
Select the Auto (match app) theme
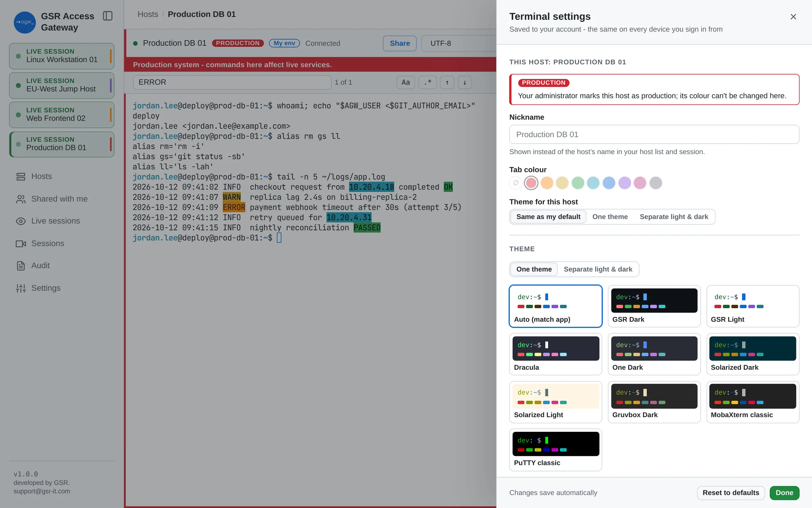tap(556, 306)
